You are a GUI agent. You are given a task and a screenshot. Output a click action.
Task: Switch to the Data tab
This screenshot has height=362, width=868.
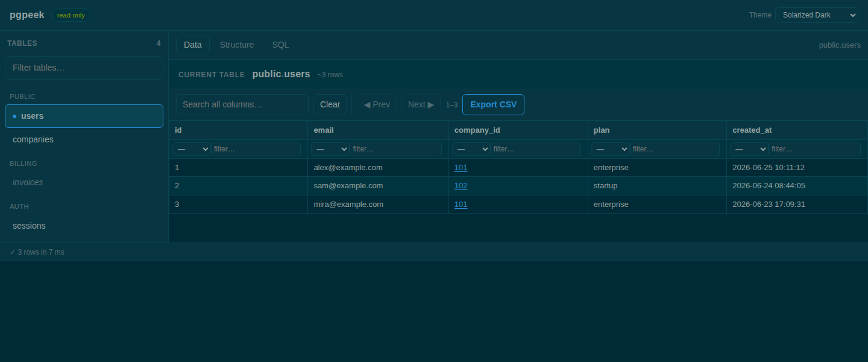[x=193, y=45]
